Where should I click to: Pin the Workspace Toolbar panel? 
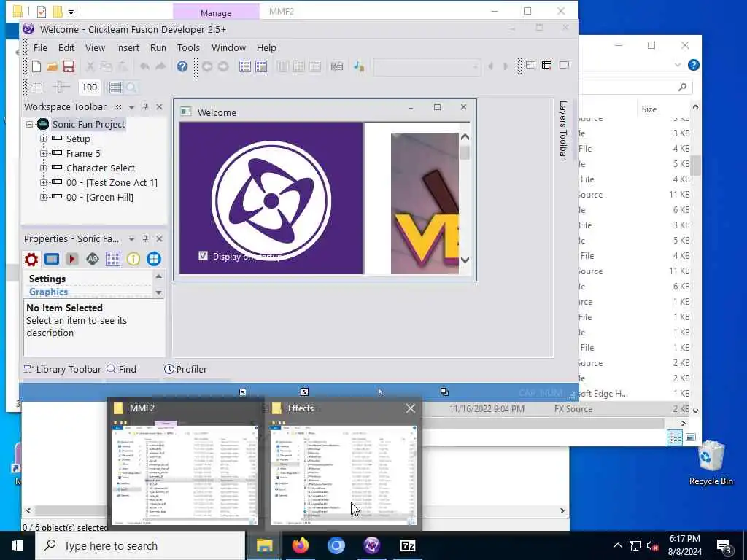pos(145,106)
